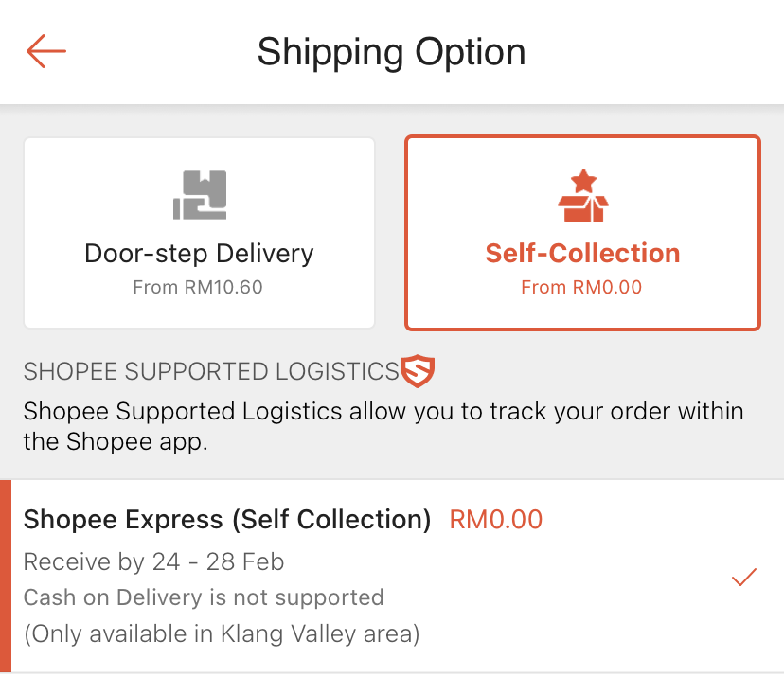Click the Shopee Supported Logistics description text
The width and height of the screenshot is (784, 695).
(383, 427)
